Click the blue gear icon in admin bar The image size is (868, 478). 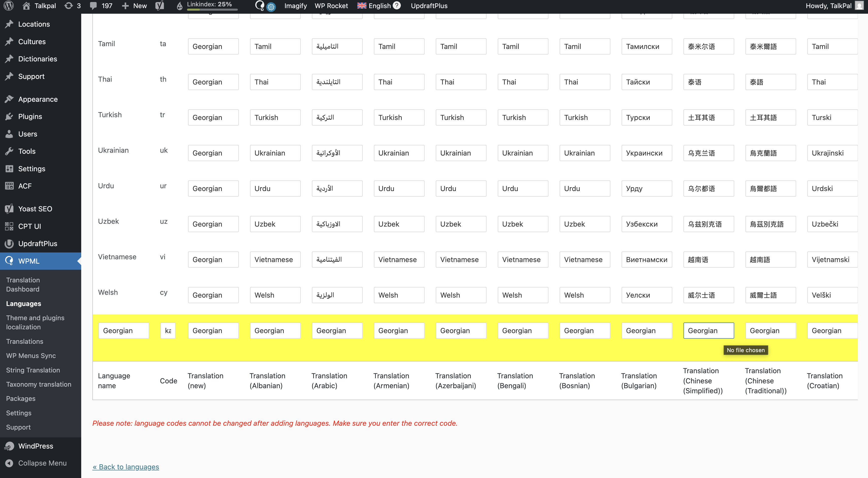(271, 7)
